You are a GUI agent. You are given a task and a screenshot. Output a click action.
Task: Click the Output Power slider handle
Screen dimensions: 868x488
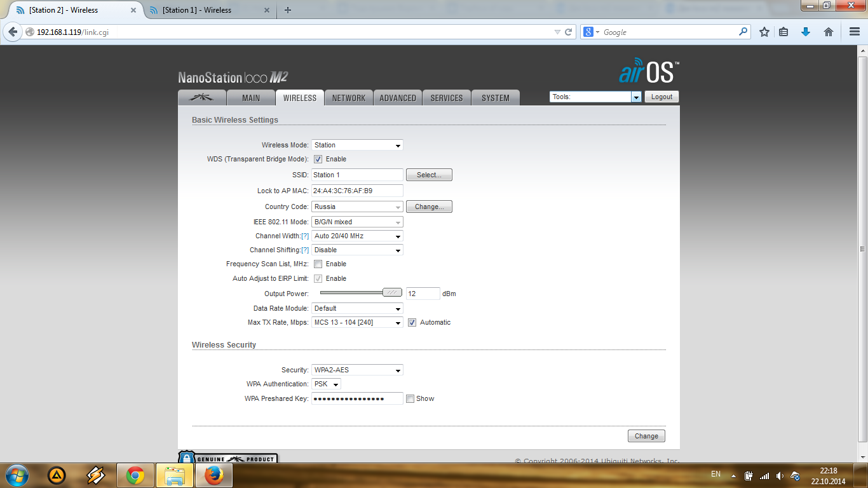[x=392, y=293]
